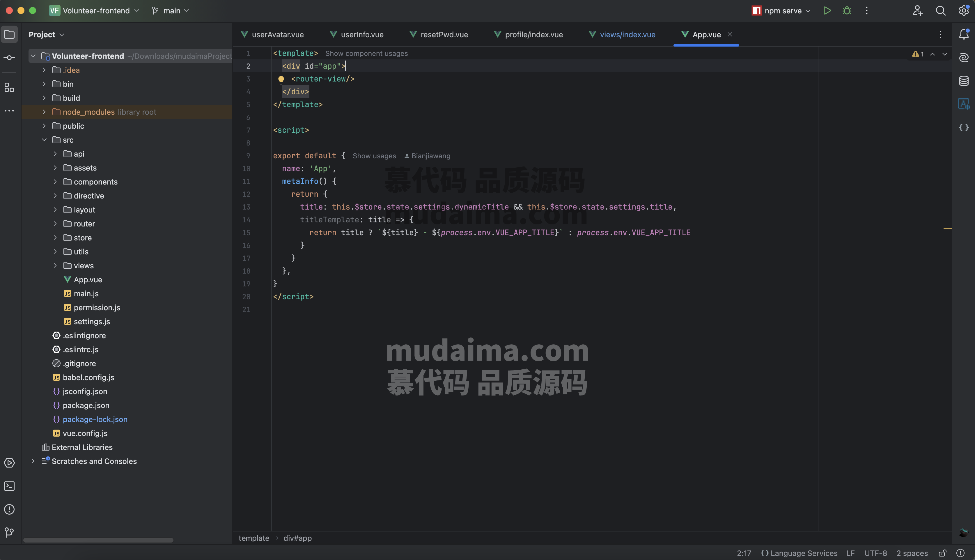
Task: Open status bar error indicator icon
Action: click(960, 553)
